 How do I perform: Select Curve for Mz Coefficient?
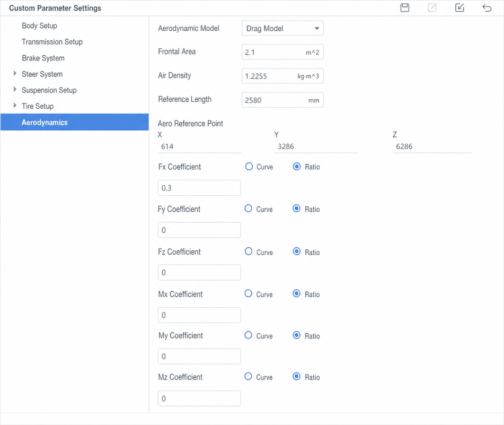(248, 376)
